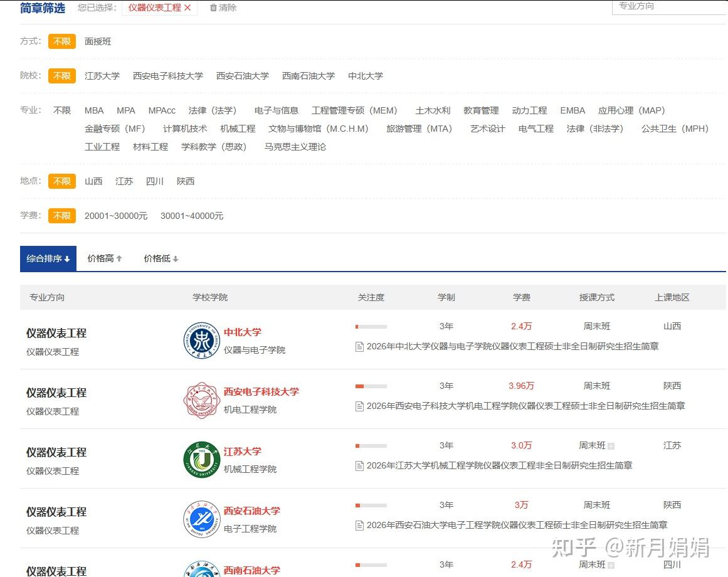Viewport: 728px width, 577px height.
Task: Focus the 专业方向 search input field
Action: 669,6
